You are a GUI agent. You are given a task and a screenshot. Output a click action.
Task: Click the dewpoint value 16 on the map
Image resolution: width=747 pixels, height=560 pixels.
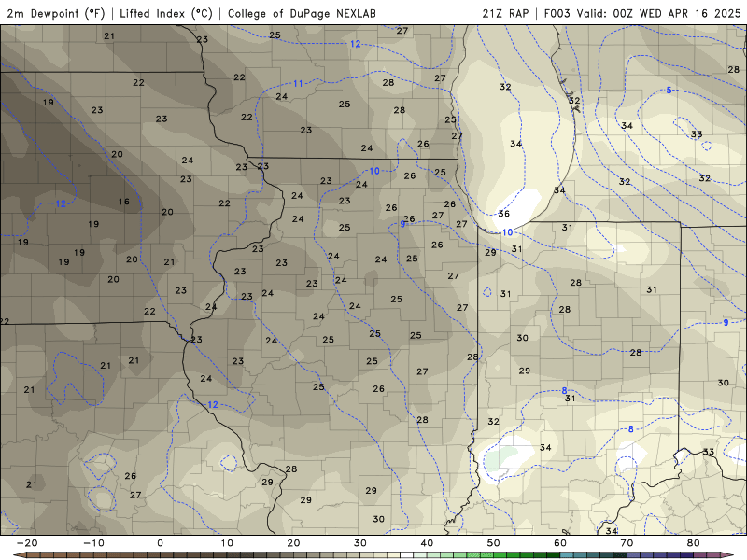[x=124, y=202]
